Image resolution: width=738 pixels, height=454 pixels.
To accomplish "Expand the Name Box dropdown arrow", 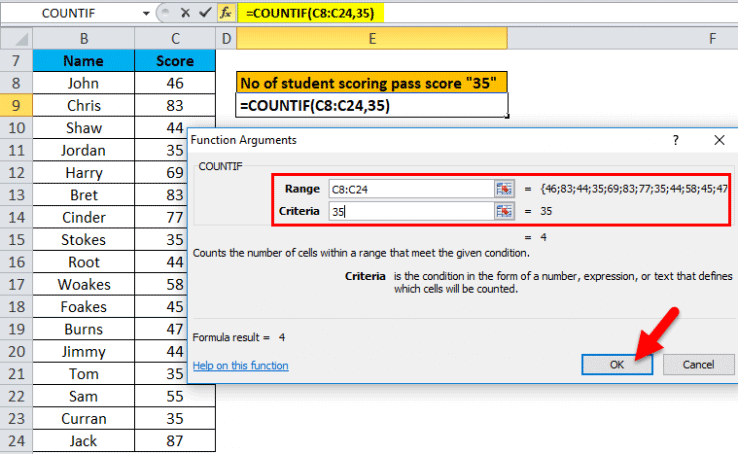I will 146,14.
